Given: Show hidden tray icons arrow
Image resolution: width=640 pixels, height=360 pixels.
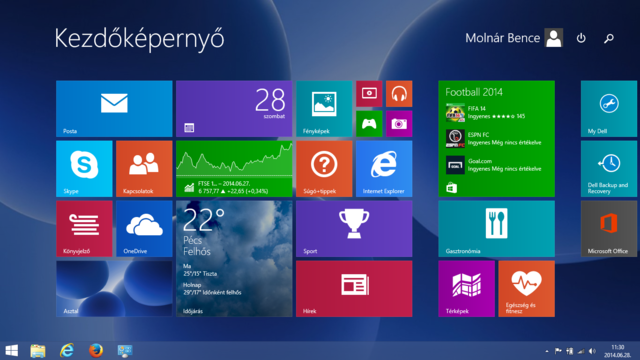Looking at the screenshot, I should [x=547, y=351].
